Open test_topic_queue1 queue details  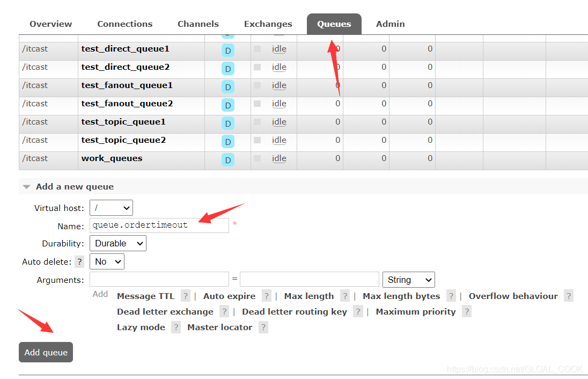click(123, 122)
